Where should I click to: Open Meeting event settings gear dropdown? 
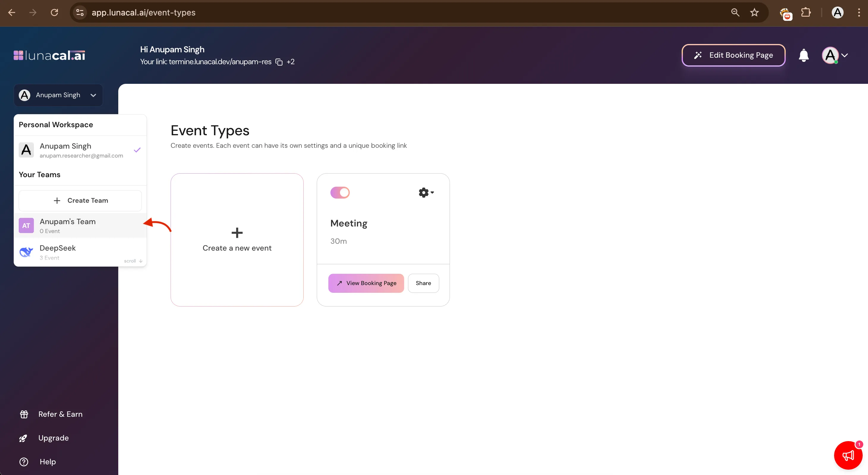click(426, 193)
